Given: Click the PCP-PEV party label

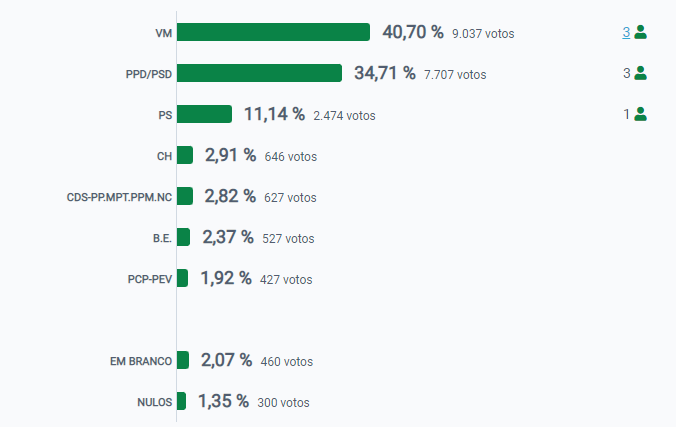Looking at the screenshot, I should [x=144, y=279].
